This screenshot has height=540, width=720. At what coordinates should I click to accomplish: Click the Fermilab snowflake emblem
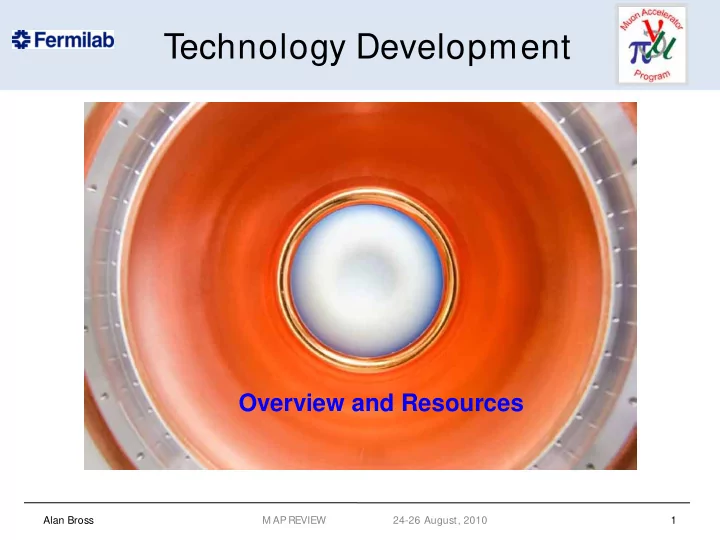pyautogui.click(x=21, y=40)
